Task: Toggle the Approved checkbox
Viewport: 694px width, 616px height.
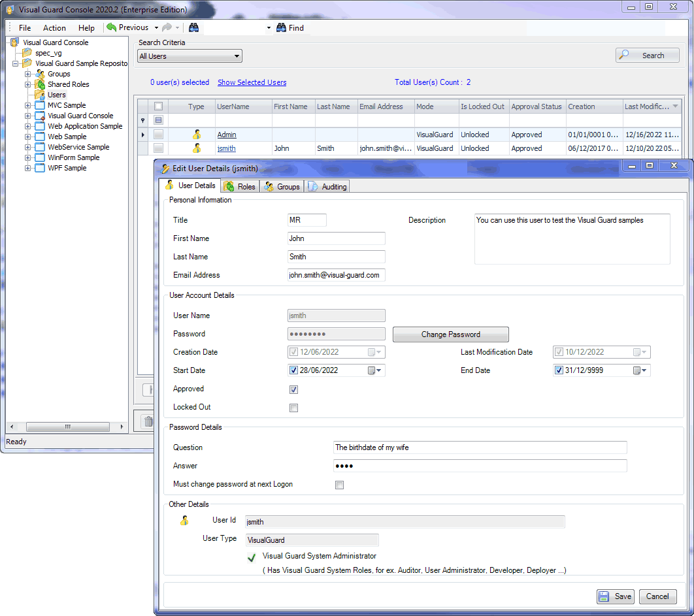Action: [293, 389]
